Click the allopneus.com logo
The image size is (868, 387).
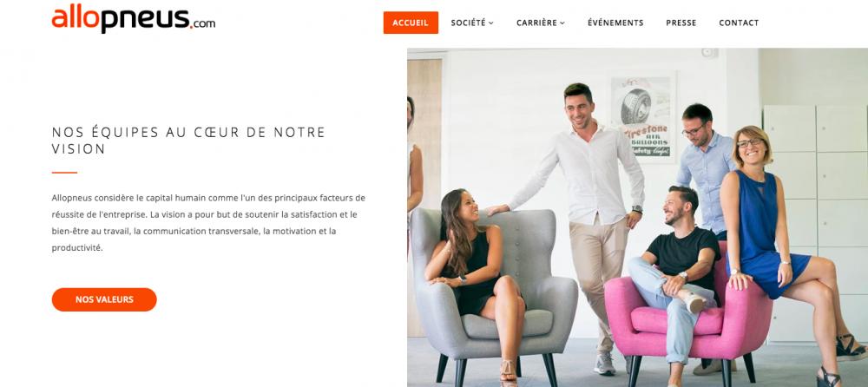click(134, 19)
